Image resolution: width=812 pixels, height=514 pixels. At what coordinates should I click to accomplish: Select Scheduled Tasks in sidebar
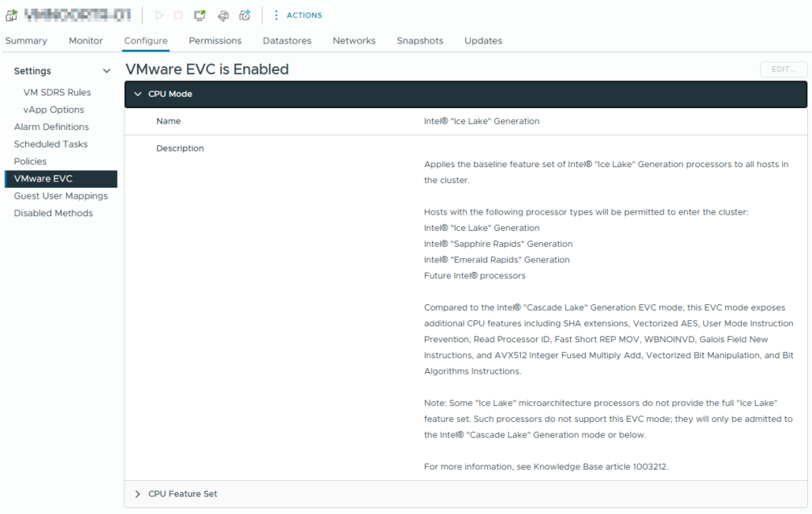[x=50, y=144]
